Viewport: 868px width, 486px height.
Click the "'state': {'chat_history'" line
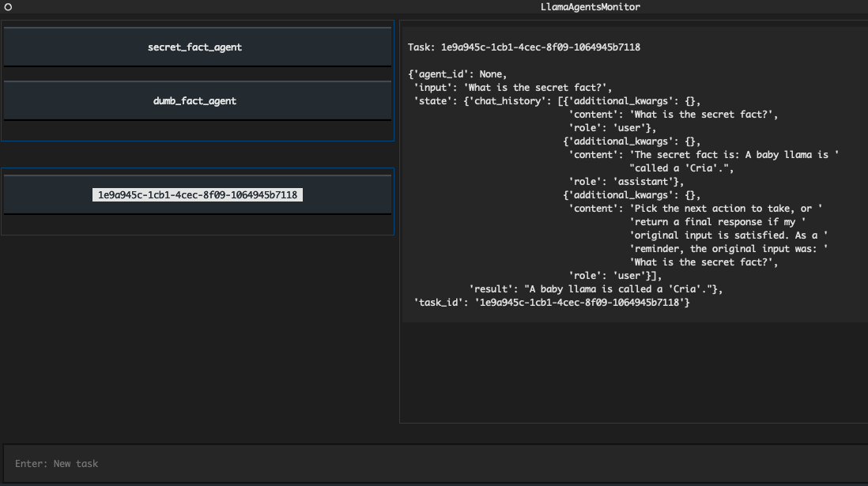pos(557,100)
